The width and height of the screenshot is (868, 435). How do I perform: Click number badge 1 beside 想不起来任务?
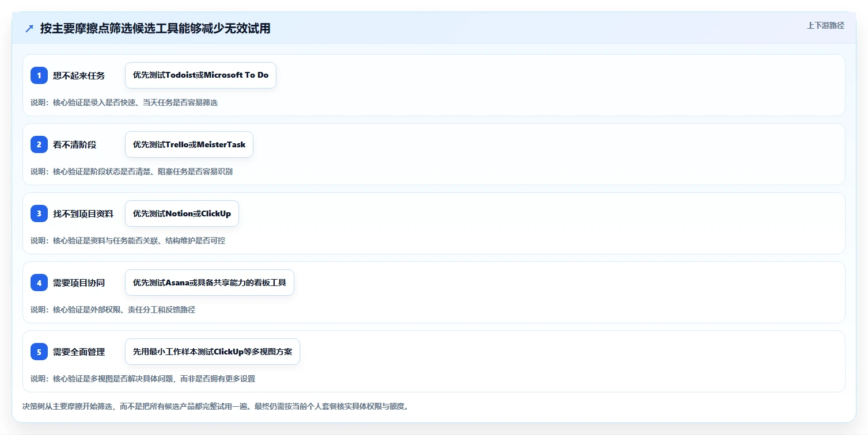point(39,75)
